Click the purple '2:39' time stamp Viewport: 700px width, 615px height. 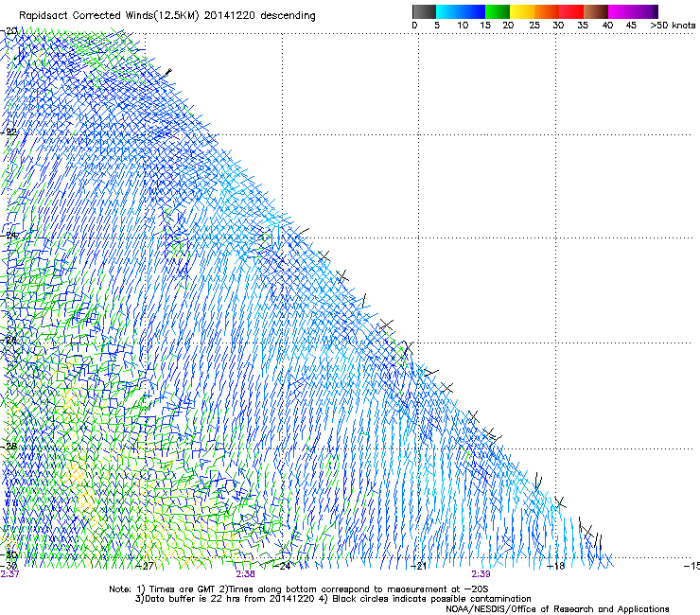[x=481, y=574]
